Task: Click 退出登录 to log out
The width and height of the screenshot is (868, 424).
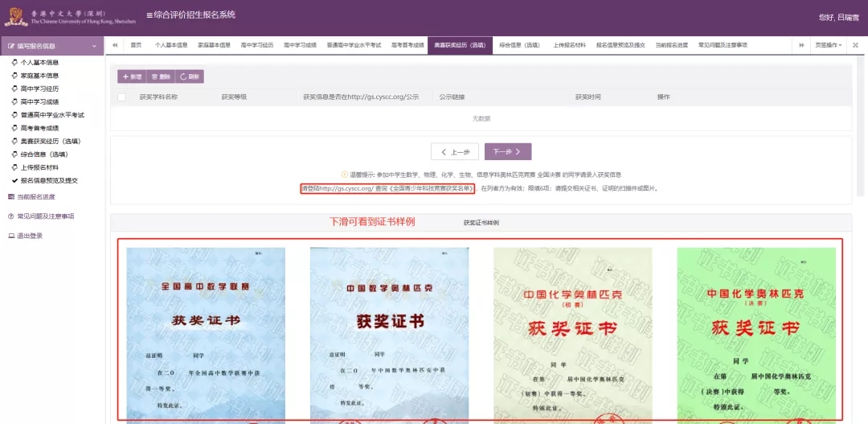Action: coord(29,236)
